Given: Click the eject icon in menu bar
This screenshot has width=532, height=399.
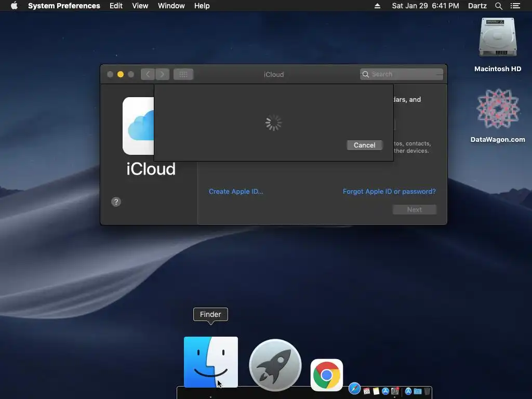Looking at the screenshot, I should pyautogui.click(x=377, y=6).
